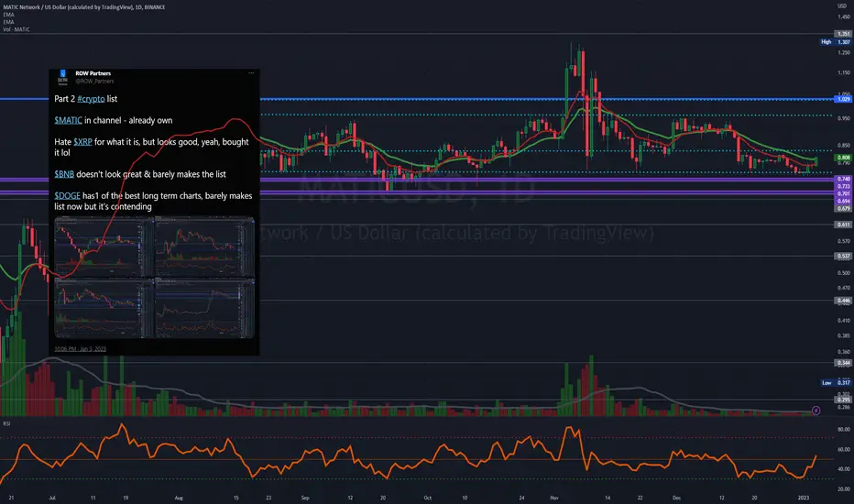Click the Nov date axis label
Viewport: 854px width, 504px height.
[x=554, y=498]
